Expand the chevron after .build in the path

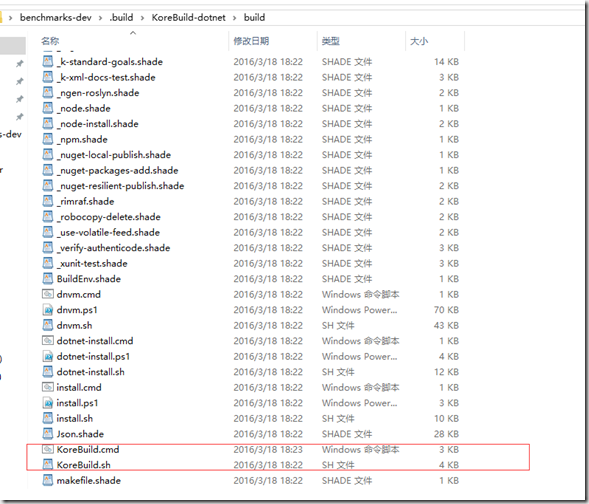click(x=142, y=18)
